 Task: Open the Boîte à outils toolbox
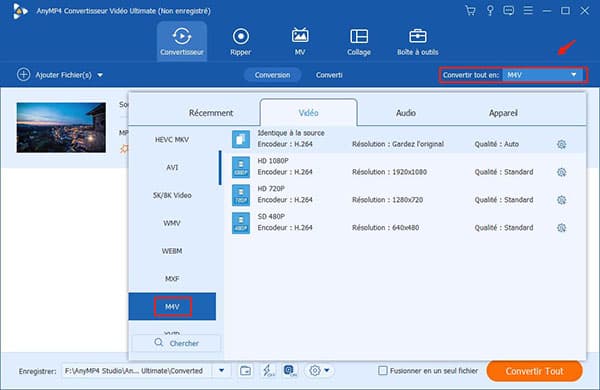(x=417, y=41)
